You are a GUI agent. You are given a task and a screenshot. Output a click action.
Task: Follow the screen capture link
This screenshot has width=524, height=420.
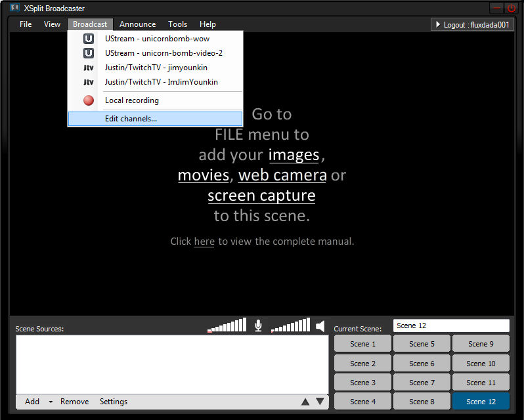pyautogui.click(x=261, y=196)
